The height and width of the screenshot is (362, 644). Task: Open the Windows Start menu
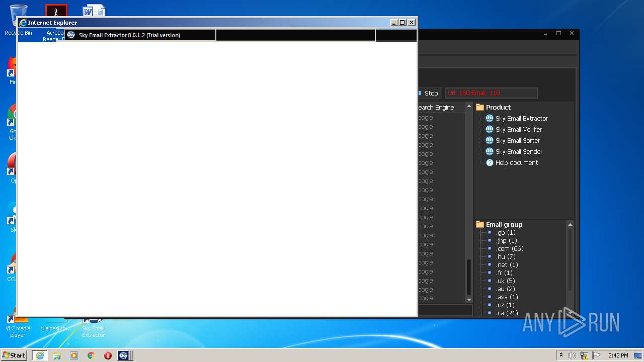click(x=14, y=355)
